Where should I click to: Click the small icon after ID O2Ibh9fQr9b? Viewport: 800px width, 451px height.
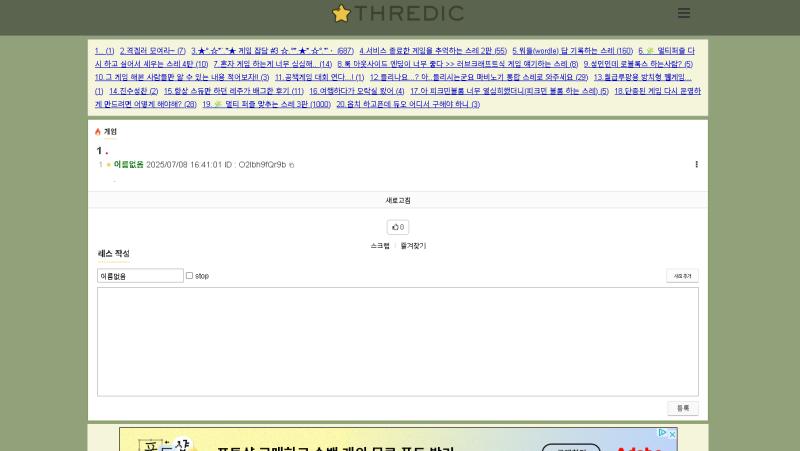tap(292, 165)
